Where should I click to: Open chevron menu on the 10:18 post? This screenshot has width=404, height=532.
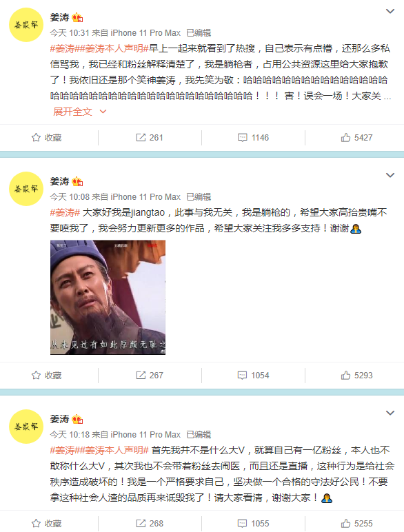point(390,413)
